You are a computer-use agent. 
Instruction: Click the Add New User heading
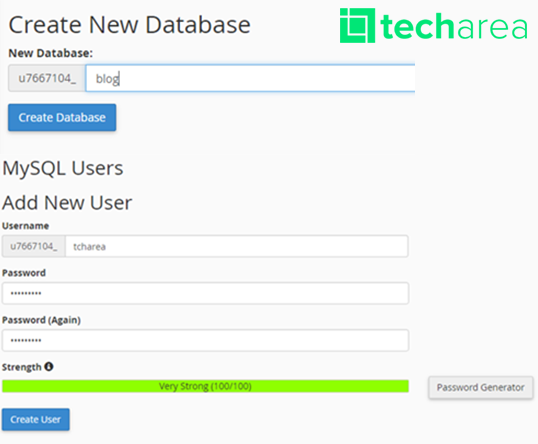pos(67,202)
